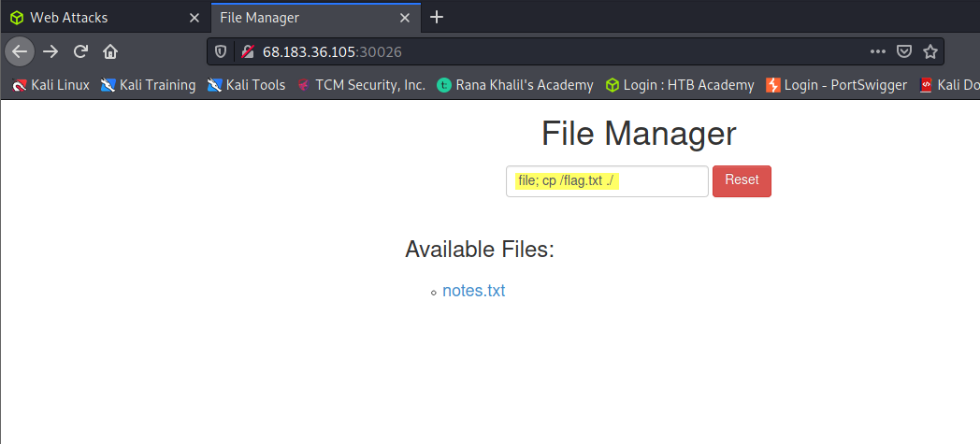Open the Login - PortSwigger bookmark
Image resolution: width=980 pixels, height=444 pixels.
(836, 85)
